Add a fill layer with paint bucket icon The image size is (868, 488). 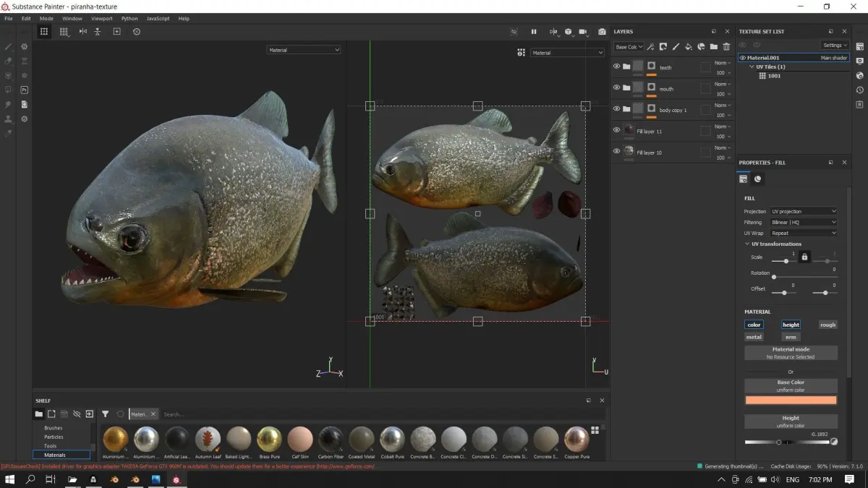[688, 47]
